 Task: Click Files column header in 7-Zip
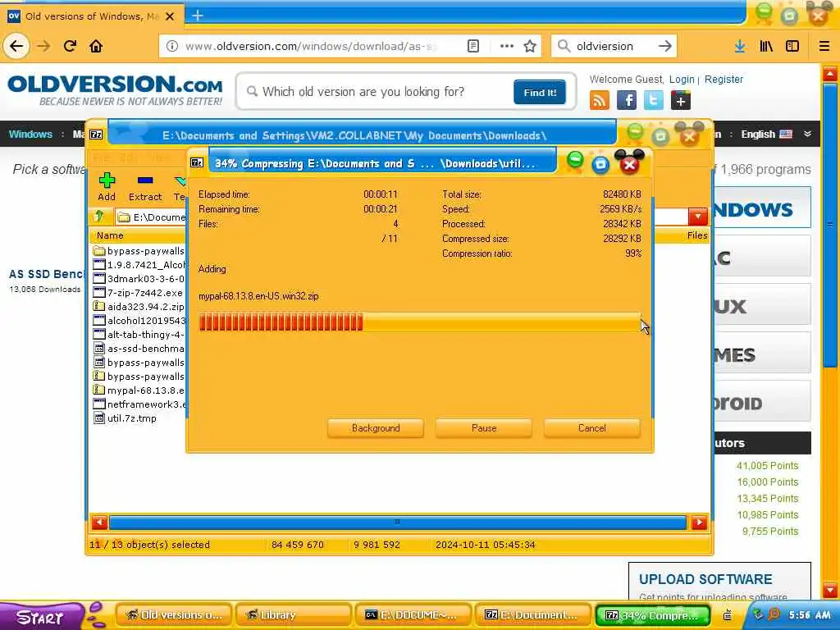point(697,235)
